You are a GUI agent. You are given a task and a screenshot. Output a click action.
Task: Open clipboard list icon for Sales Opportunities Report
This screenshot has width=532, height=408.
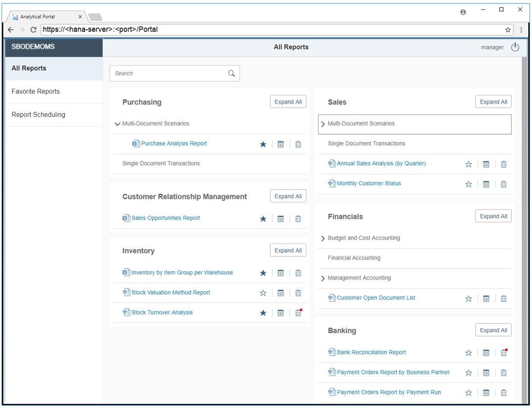coord(298,219)
